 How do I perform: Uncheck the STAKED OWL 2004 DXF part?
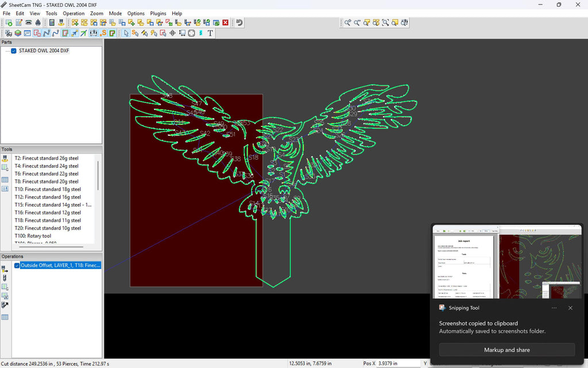click(14, 51)
